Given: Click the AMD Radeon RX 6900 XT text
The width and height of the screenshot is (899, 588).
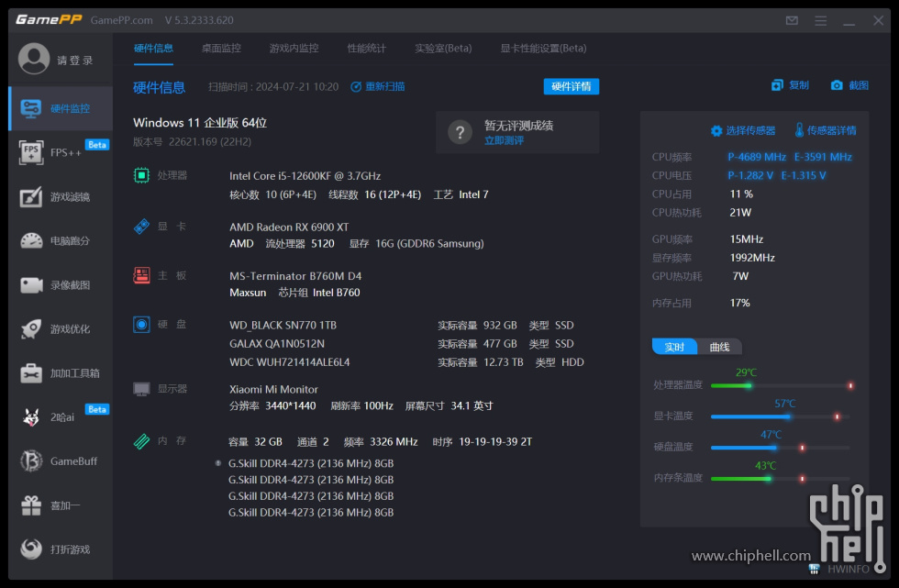Looking at the screenshot, I should point(289,227).
